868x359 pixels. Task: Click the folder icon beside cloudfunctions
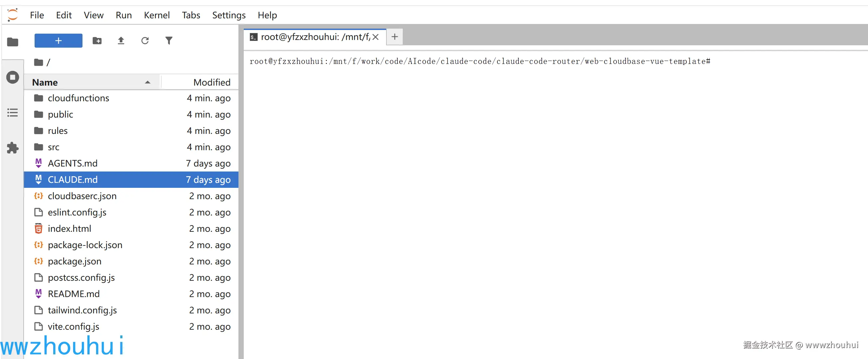coord(39,98)
